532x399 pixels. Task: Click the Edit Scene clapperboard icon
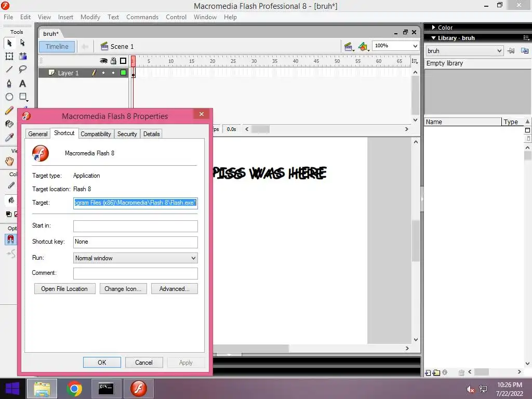349,47
